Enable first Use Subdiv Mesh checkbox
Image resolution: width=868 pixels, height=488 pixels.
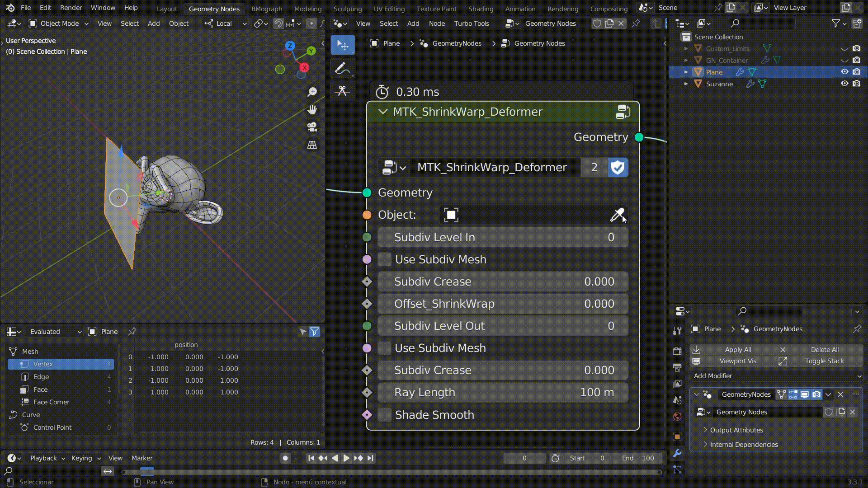(385, 259)
